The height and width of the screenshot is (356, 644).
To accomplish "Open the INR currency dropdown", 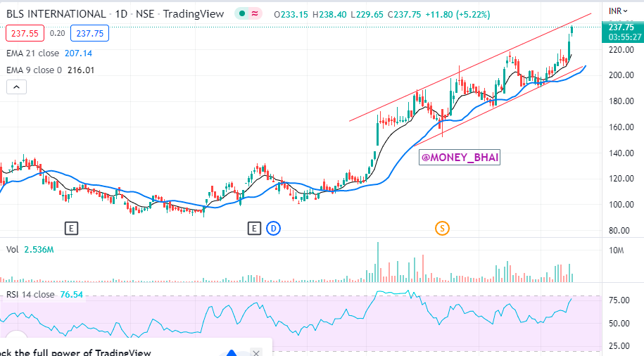I will point(618,11).
